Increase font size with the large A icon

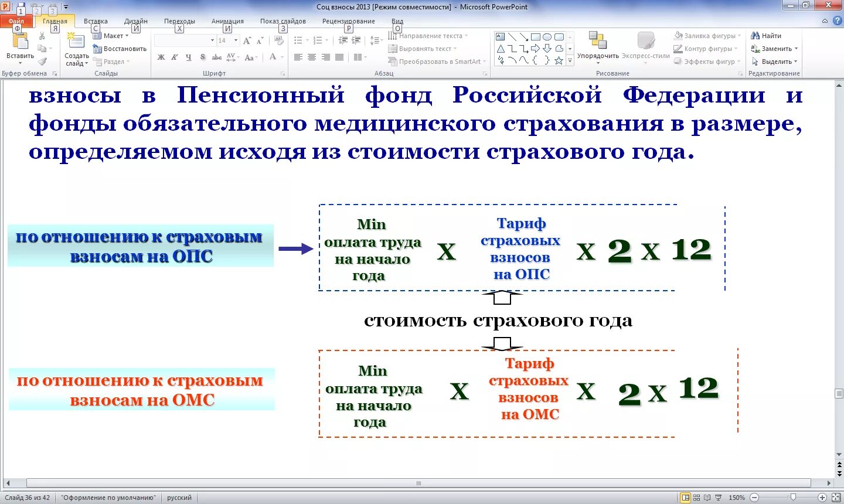[x=247, y=40]
